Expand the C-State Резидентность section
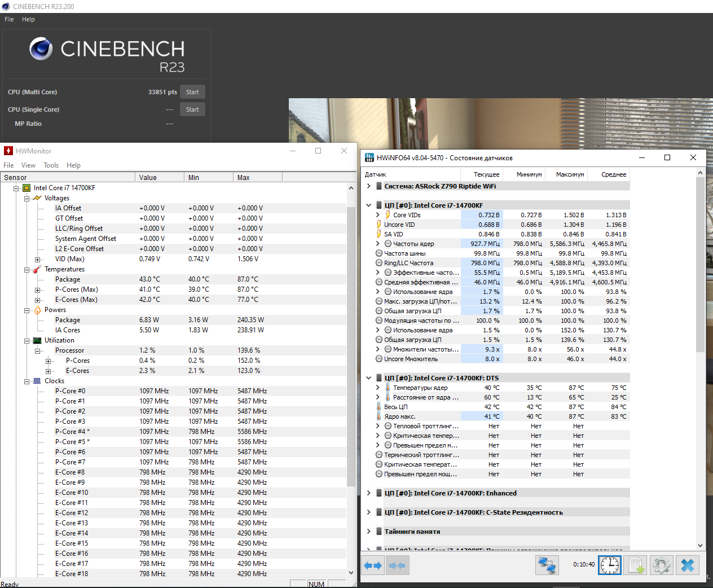Viewport: 713px width, 588px height. pos(369,512)
